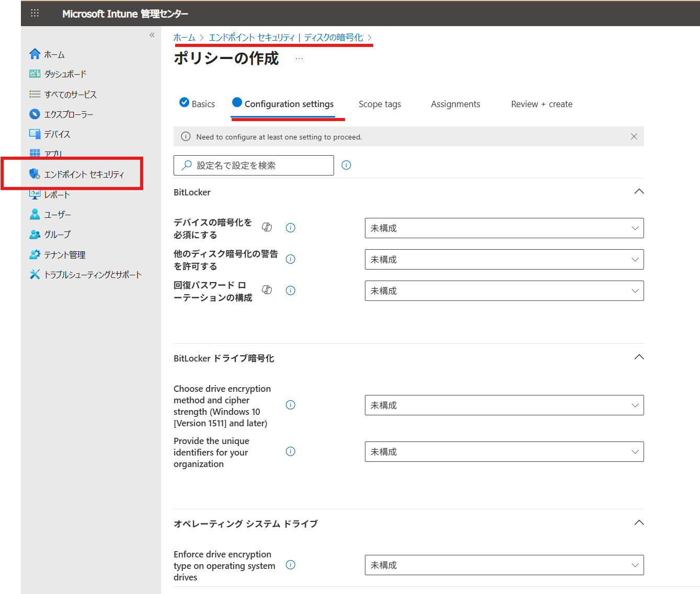Go to Review + create tab

[x=542, y=104]
